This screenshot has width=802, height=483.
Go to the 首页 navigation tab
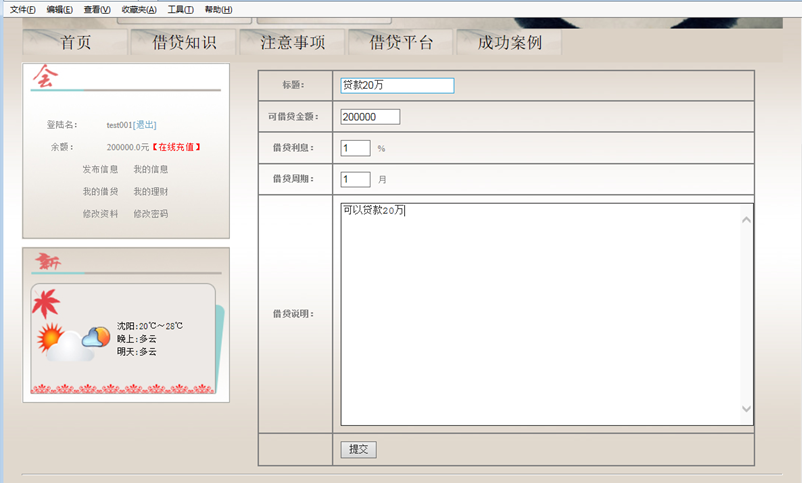(x=75, y=42)
